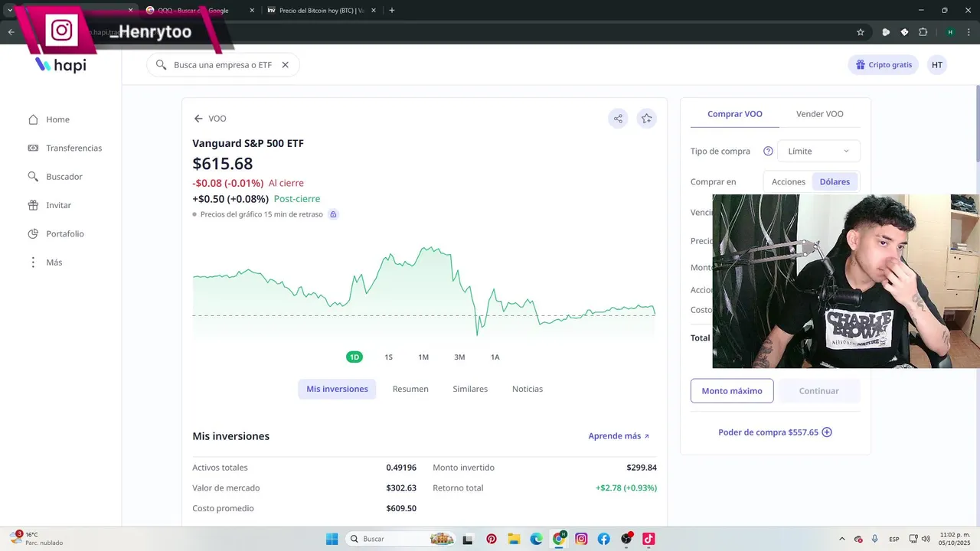The image size is (980, 551).
Task: Select the 1A chart range
Action: (x=495, y=357)
